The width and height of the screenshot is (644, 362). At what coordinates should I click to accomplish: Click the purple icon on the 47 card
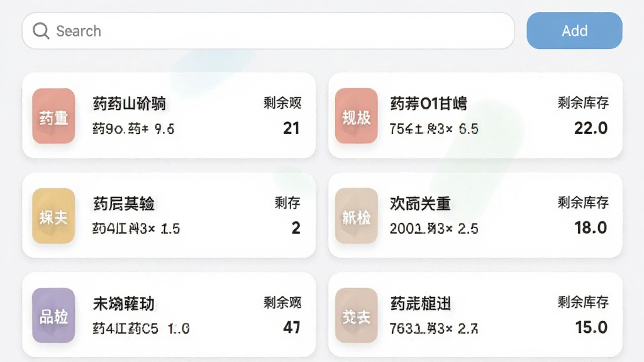click(x=53, y=315)
